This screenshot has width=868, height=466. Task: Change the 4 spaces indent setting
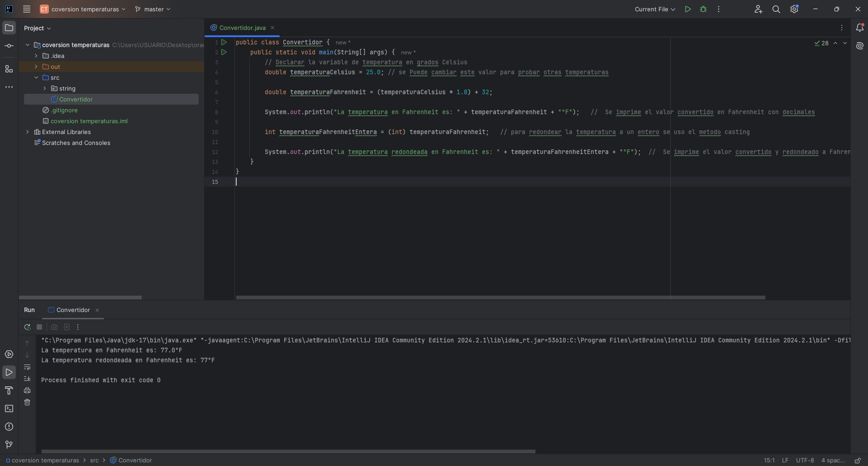(833, 460)
